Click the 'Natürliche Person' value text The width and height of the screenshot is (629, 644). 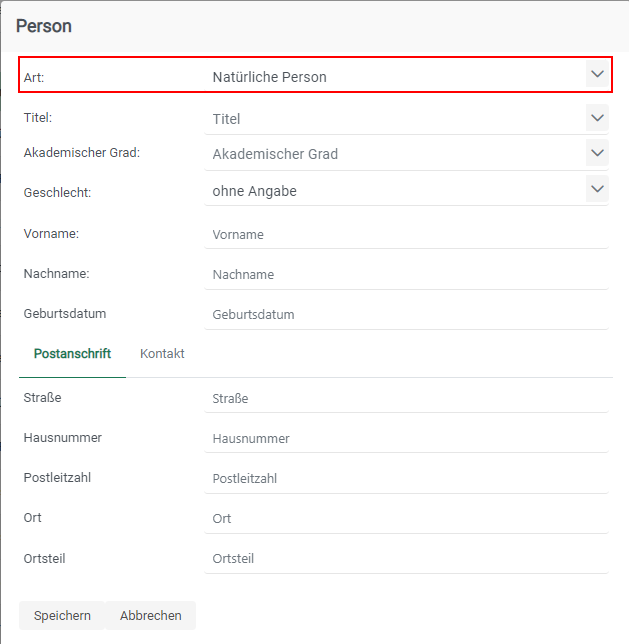click(270, 77)
